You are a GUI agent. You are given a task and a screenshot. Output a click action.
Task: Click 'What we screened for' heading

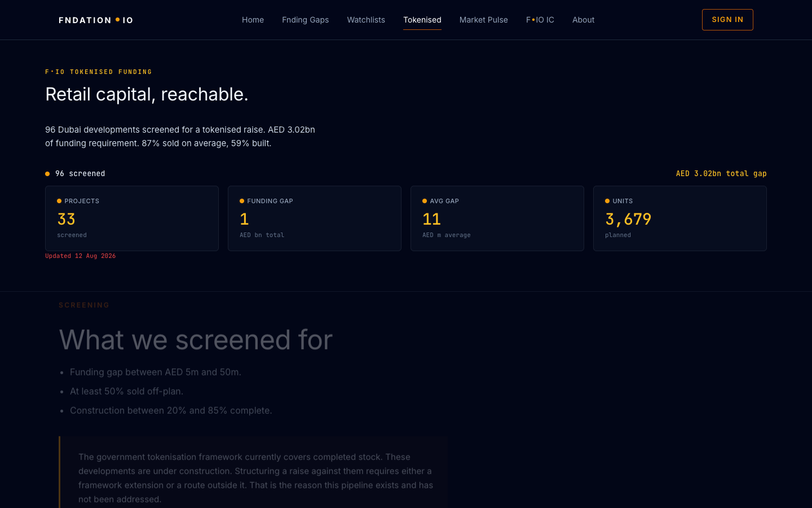click(196, 340)
